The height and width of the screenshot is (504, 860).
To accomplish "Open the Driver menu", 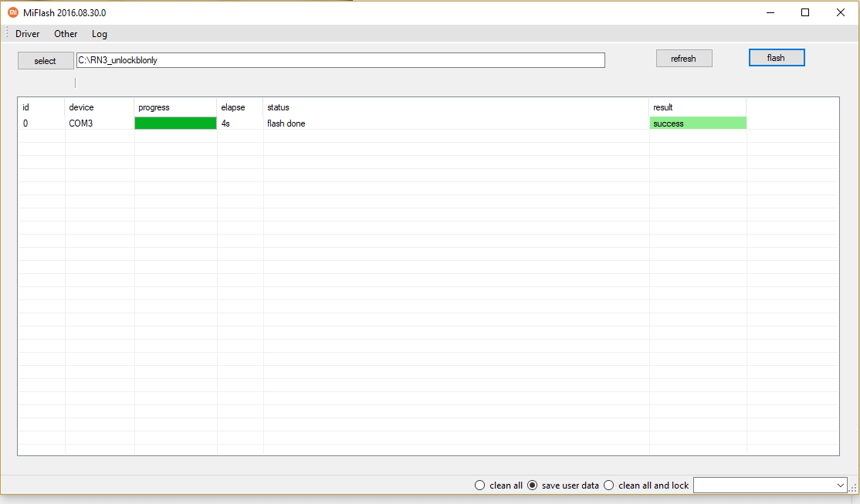I will click(x=28, y=34).
